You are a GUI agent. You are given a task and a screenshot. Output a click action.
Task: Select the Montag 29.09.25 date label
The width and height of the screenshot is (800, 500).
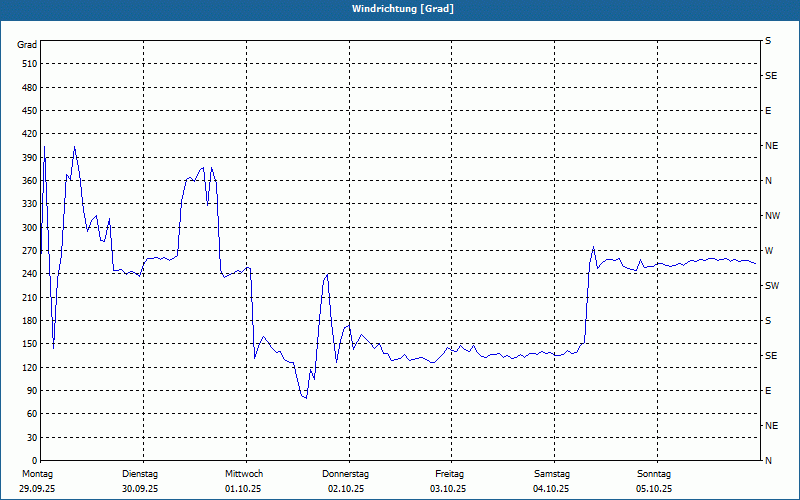[38, 481]
